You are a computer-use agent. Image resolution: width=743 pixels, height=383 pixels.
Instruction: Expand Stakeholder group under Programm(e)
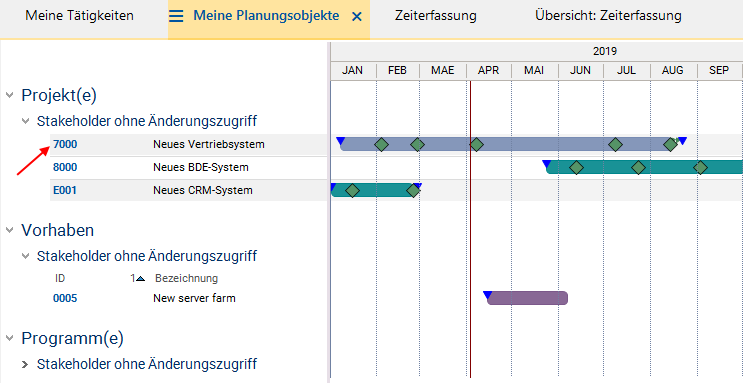coord(25,364)
